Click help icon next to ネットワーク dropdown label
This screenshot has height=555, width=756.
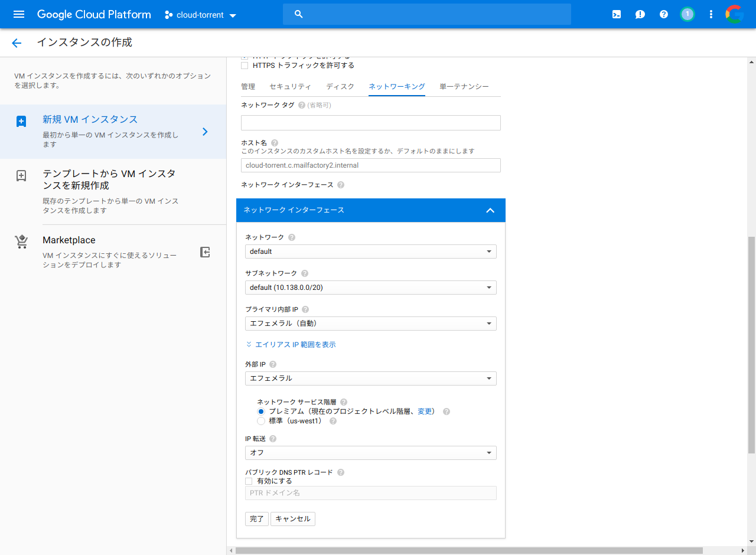click(292, 237)
